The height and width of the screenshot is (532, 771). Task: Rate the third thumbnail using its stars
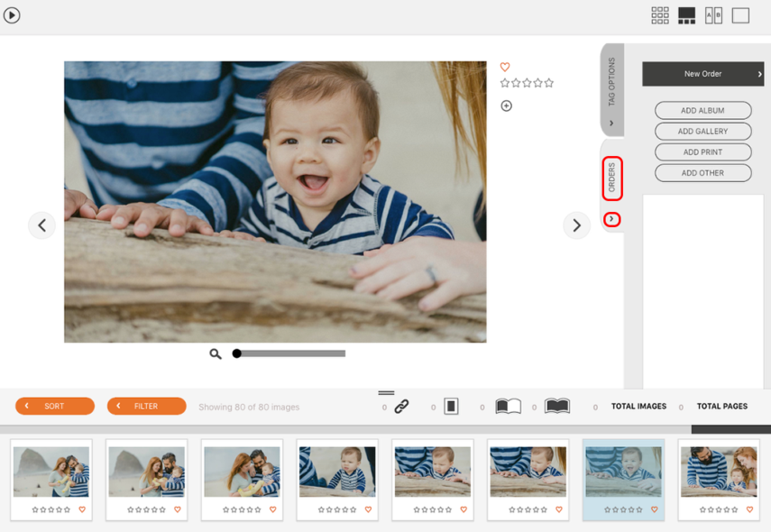coord(242,509)
